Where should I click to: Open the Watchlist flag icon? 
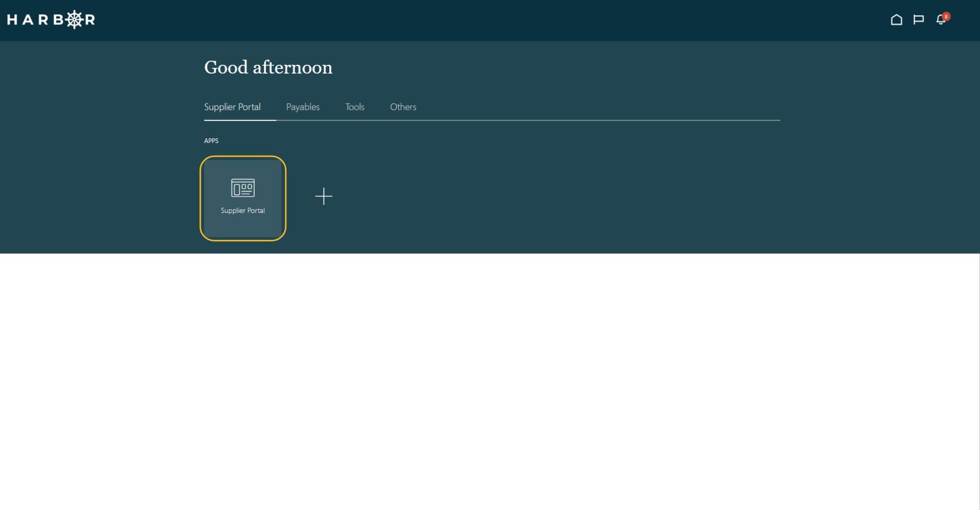(919, 20)
